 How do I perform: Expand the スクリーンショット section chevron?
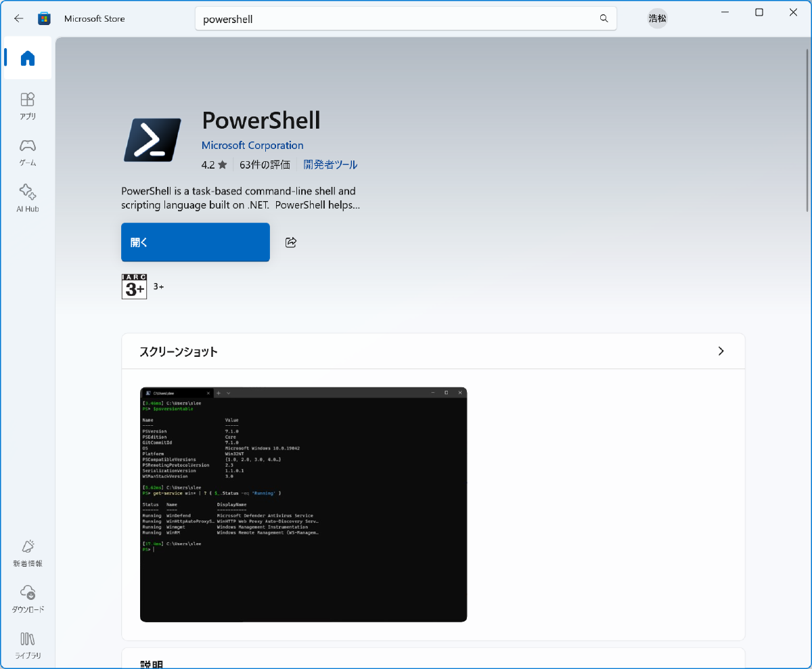[x=721, y=351]
